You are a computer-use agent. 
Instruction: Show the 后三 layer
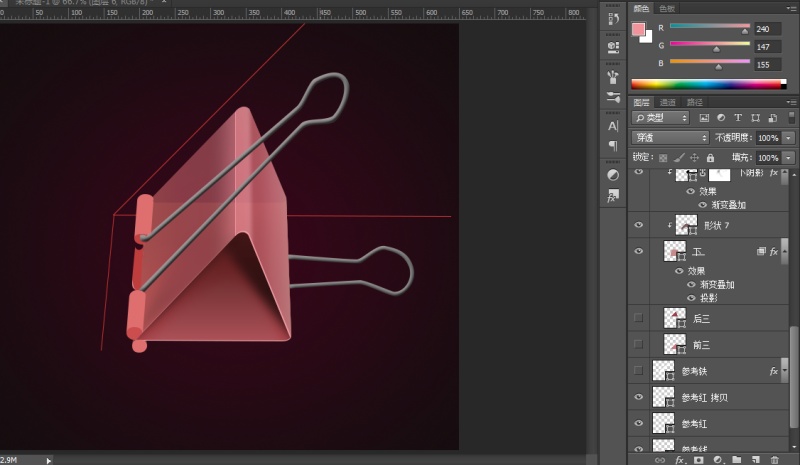click(x=638, y=317)
